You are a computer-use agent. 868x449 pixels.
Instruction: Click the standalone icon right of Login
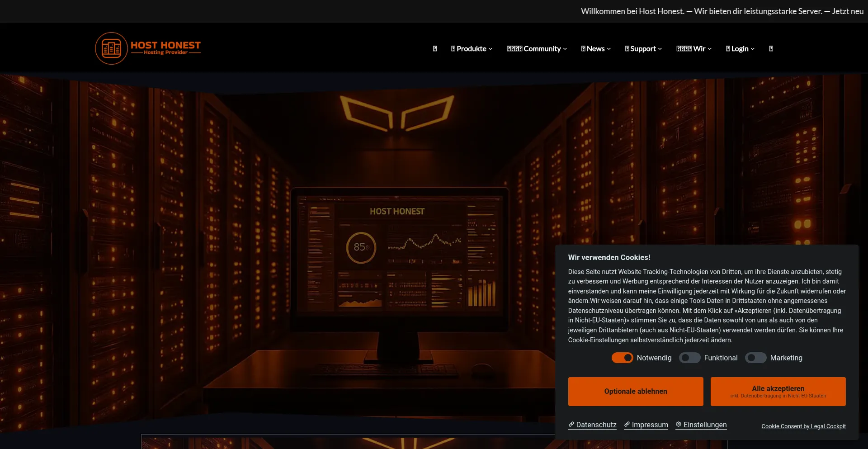[x=771, y=49]
